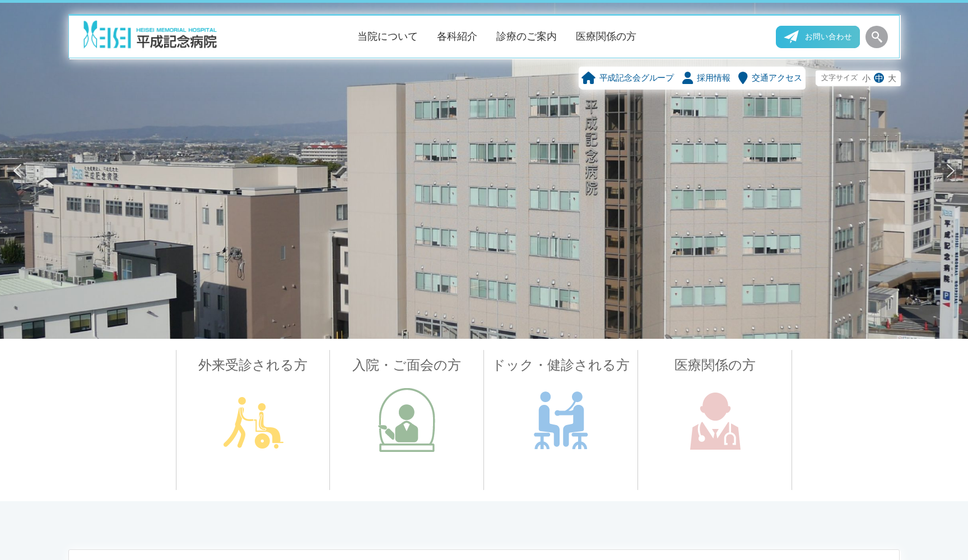Click the person icon beside 採用情報
The height and width of the screenshot is (560, 968).
pyautogui.click(x=687, y=78)
